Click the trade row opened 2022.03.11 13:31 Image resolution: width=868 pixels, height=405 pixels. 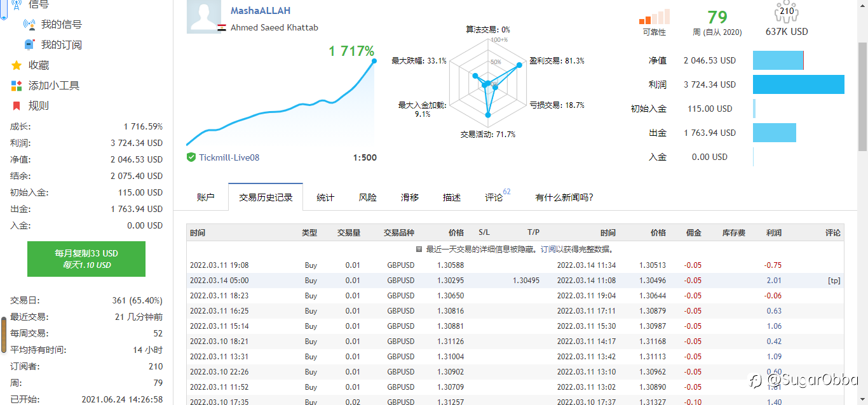point(515,357)
